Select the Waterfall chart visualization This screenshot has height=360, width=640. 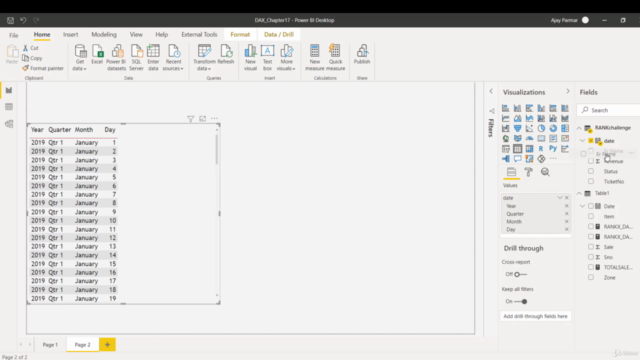click(506, 129)
